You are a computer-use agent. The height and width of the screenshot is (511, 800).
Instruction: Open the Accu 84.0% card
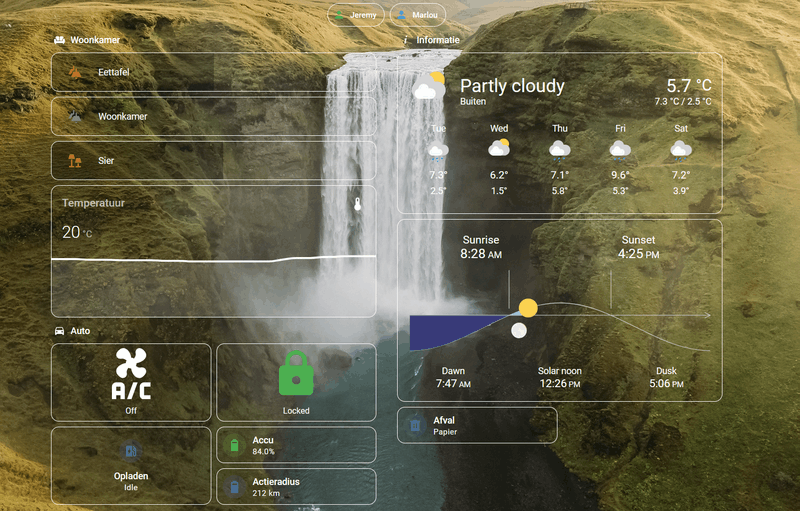click(x=296, y=445)
